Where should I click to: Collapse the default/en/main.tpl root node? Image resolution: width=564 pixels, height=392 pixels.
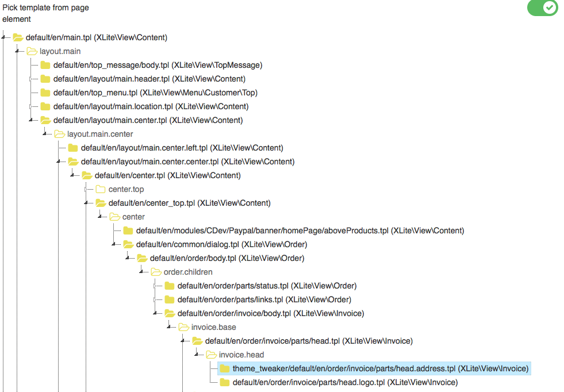click(x=3, y=37)
